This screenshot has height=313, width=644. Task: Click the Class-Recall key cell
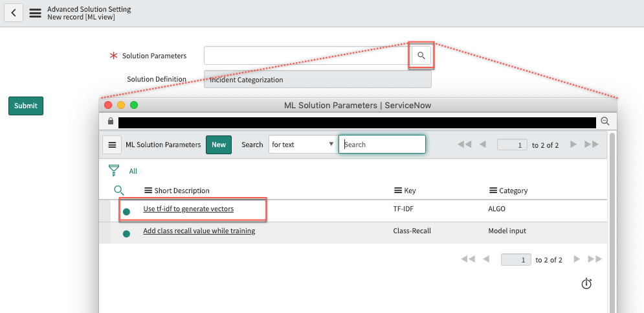[412, 231]
